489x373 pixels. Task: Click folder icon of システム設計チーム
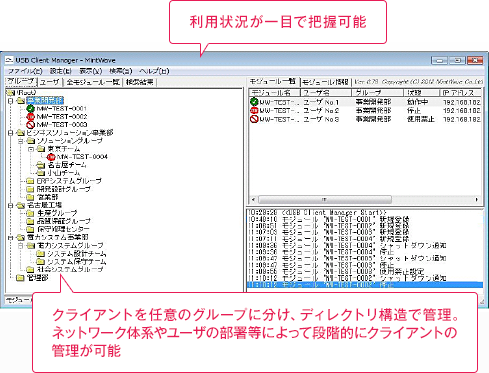[41, 254]
